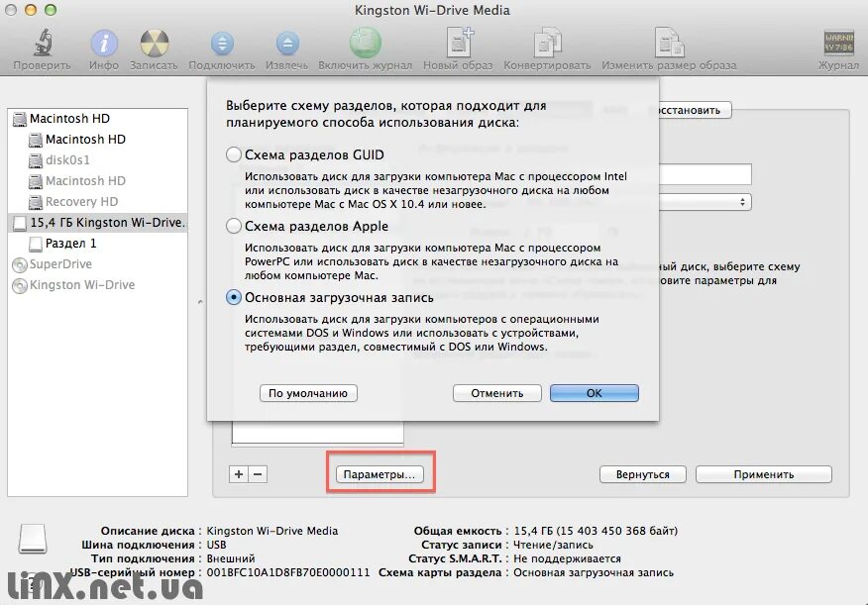Click the white disk icon at bottom
The width and height of the screenshot is (868, 605).
33,539
